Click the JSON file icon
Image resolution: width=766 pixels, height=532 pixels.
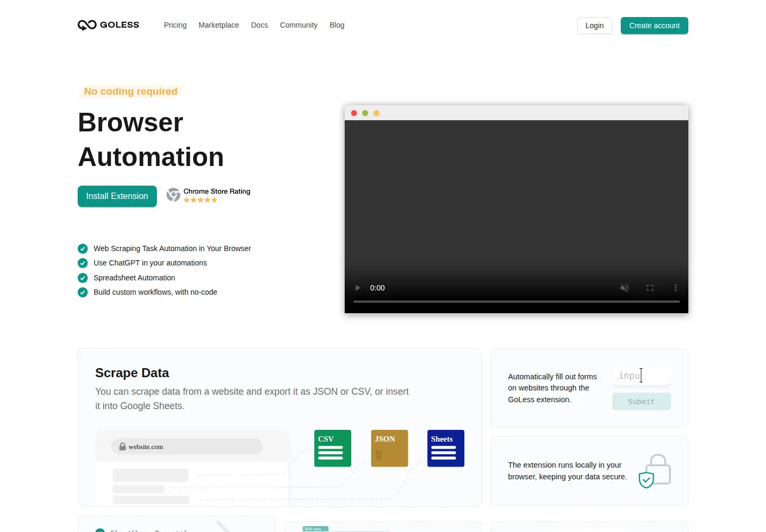389,448
